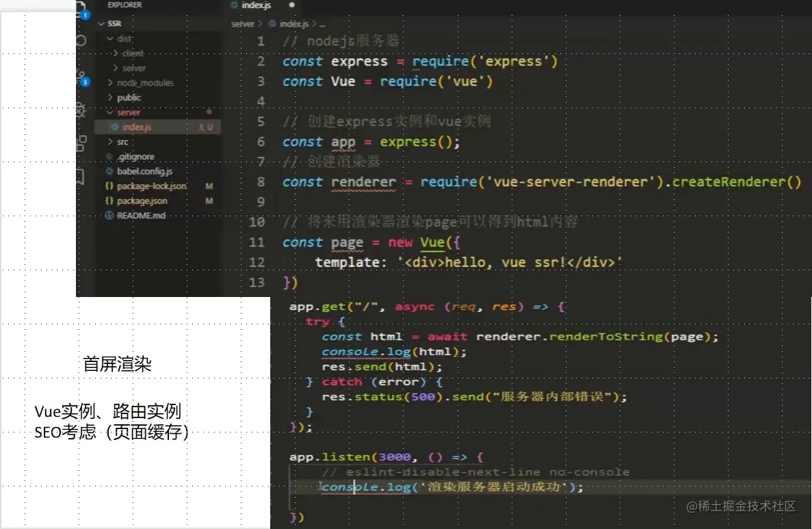Click the babel.config.js gear file icon
This screenshot has width=812, height=529.
point(109,171)
